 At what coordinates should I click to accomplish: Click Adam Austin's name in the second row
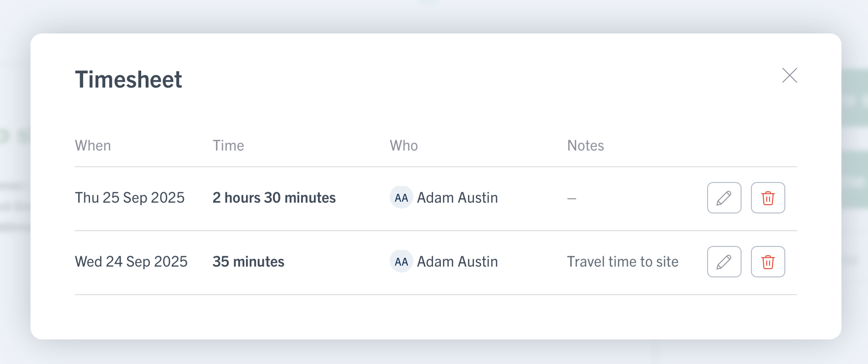click(x=457, y=262)
